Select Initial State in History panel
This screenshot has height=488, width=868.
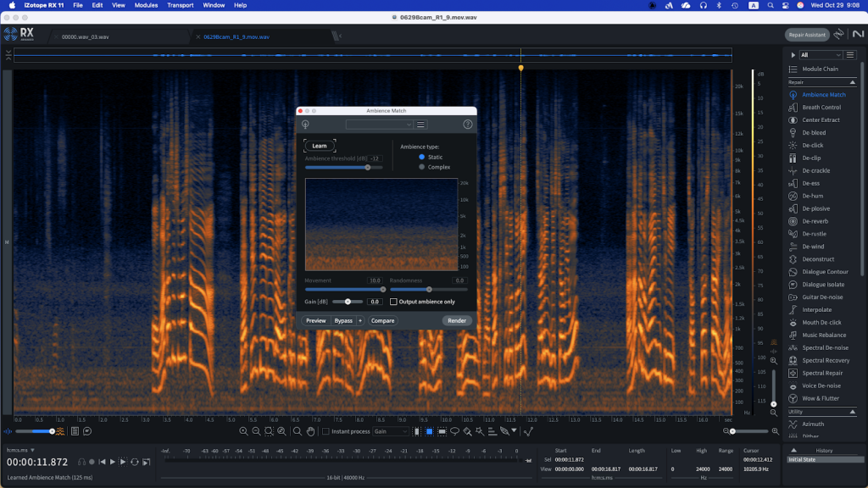tap(802, 460)
